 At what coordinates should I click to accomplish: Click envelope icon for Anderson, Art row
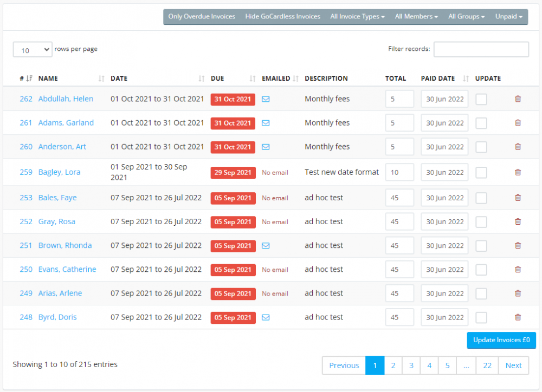pos(266,147)
